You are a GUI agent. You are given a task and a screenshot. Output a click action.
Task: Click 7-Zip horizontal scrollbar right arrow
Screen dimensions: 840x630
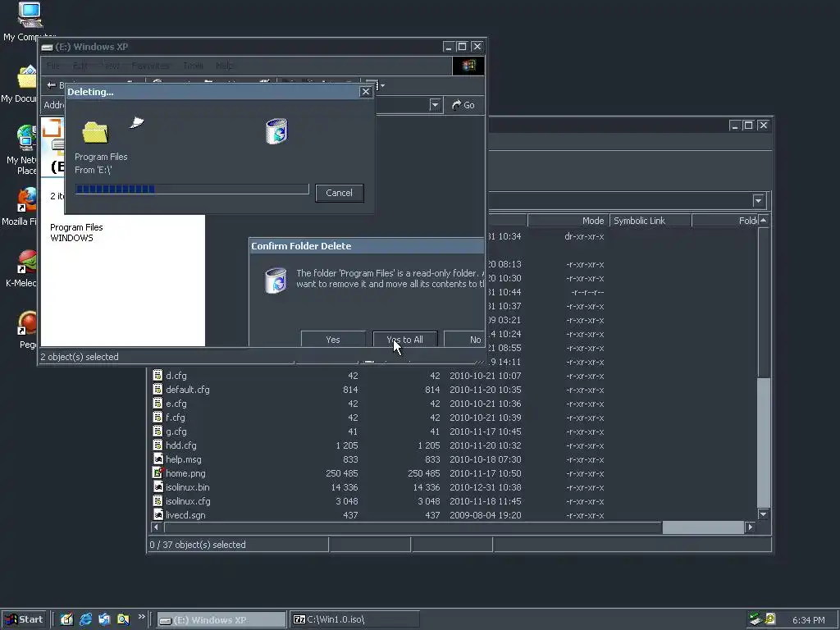750,527
